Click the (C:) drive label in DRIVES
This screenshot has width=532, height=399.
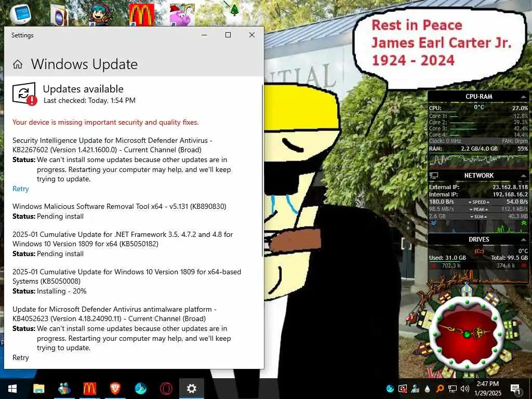[x=478, y=251]
